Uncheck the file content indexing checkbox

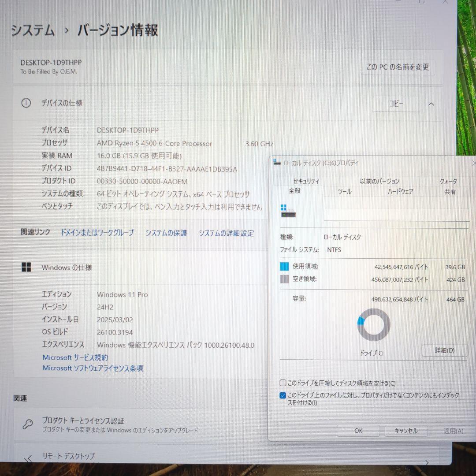[282, 396]
